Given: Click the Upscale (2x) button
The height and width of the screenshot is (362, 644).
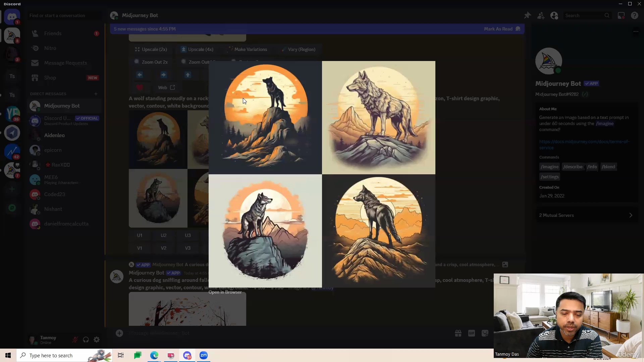Looking at the screenshot, I should pos(151,49).
